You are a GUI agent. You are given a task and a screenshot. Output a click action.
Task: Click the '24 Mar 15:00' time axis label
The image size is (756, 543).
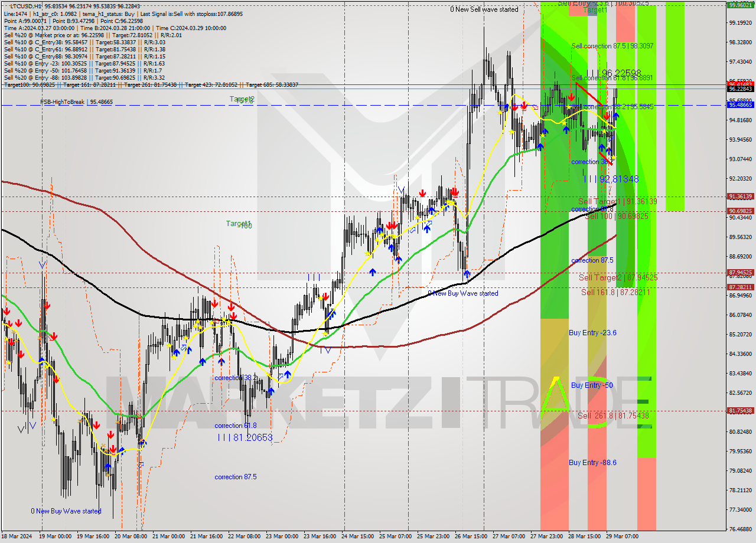tap(358, 537)
